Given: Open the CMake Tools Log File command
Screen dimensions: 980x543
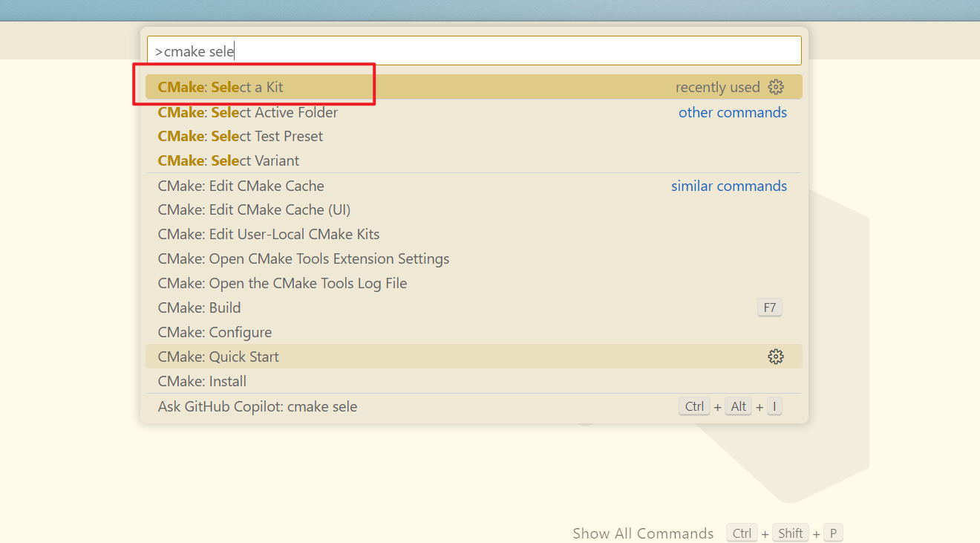Looking at the screenshot, I should pos(474,283).
